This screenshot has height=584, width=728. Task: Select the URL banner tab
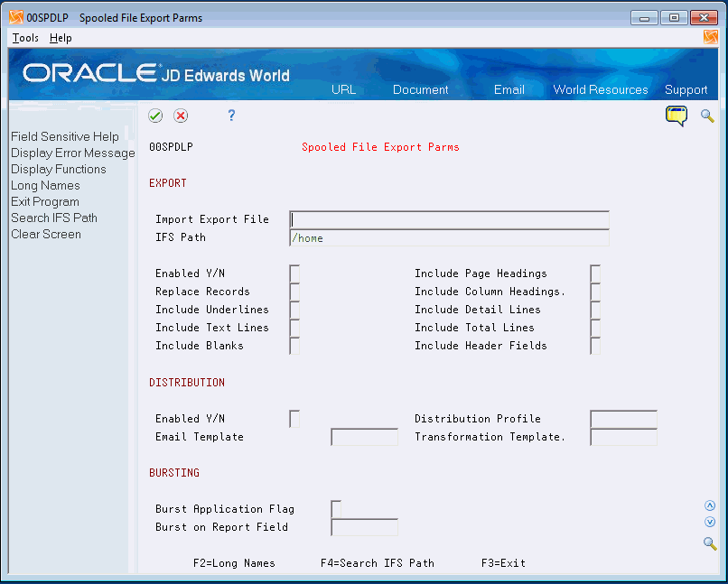(x=343, y=89)
